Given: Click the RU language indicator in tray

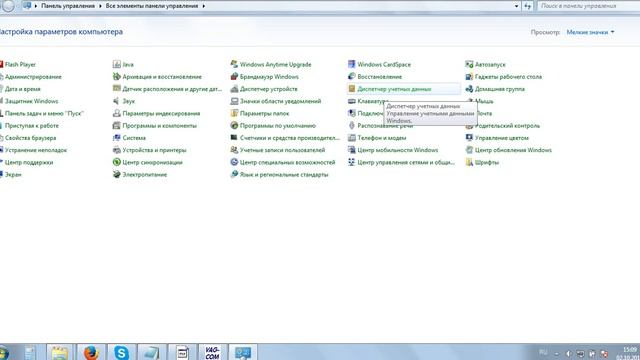Looking at the screenshot, I should coord(543,352).
